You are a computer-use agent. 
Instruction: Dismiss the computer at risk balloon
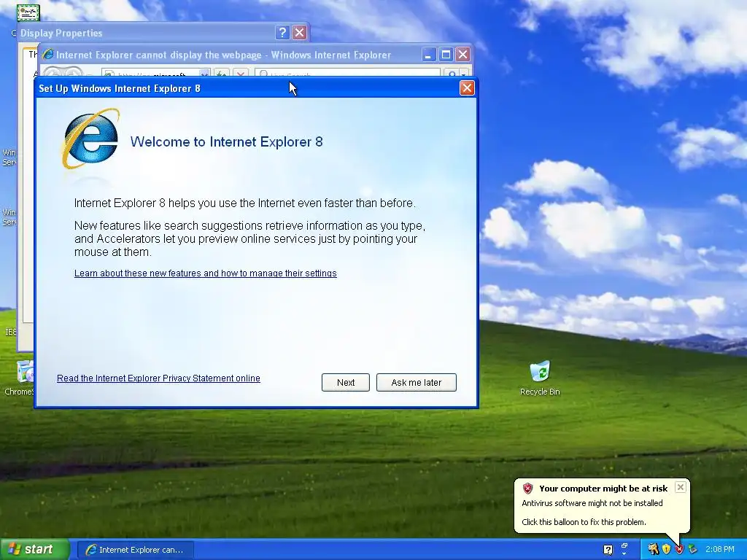[x=681, y=487]
